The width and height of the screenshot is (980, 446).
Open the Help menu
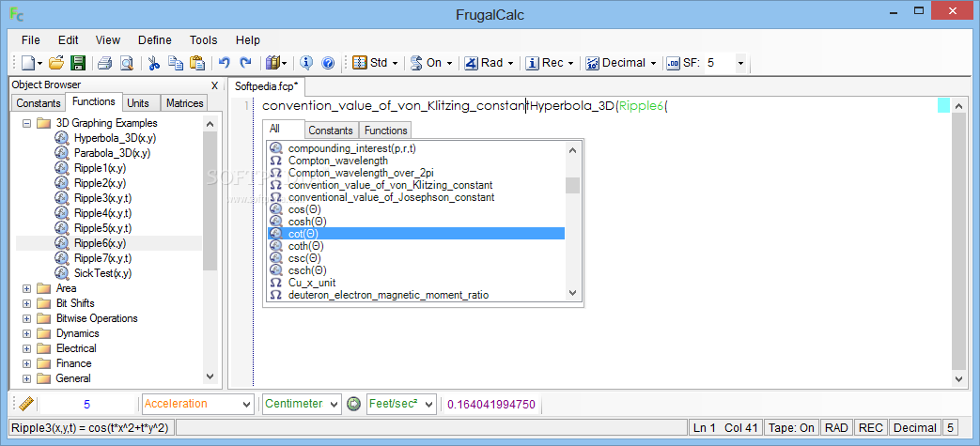pyautogui.click(x=247, y=40)
